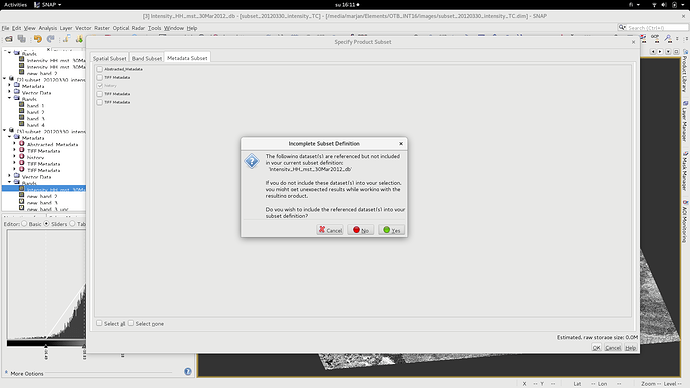Expand the Abstracted_Metadata tree node
690x388 pixels.
click(15, 144)
